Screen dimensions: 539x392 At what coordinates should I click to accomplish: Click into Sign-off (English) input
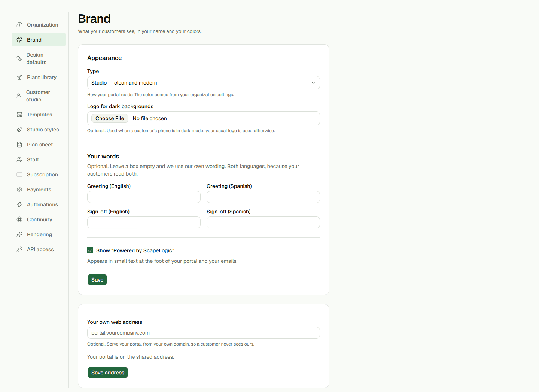(144, 222)
